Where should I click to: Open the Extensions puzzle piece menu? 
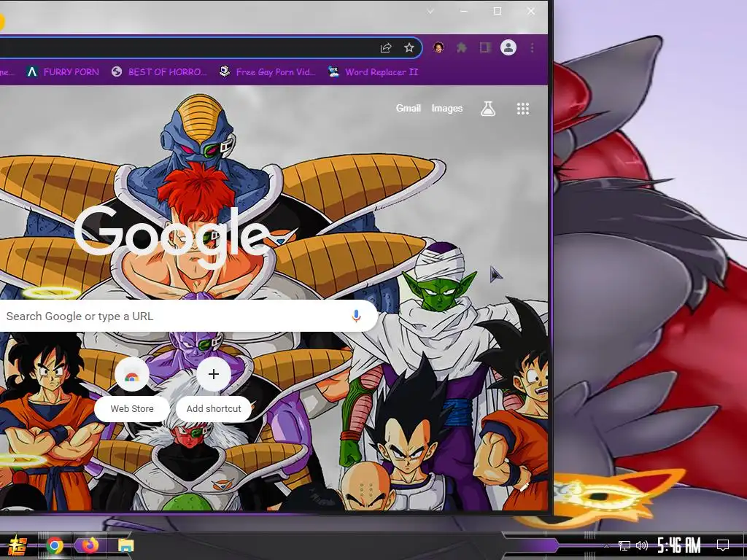point(462,47)
